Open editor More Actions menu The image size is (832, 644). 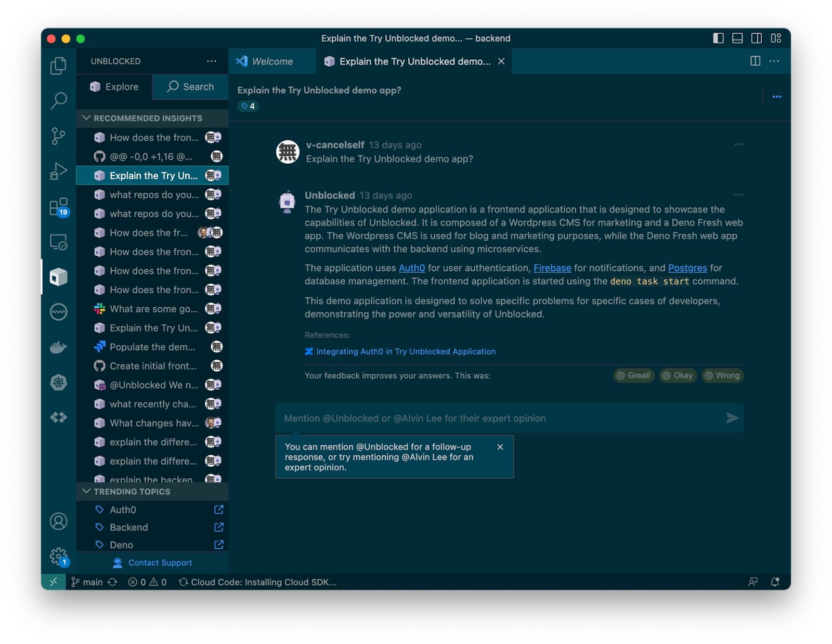pos(774,61)
